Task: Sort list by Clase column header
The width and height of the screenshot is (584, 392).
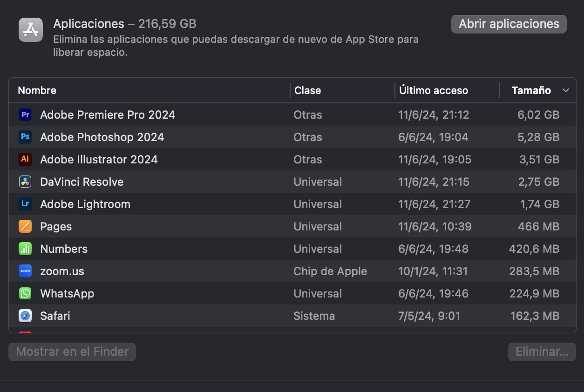Action: pos(308,90)
